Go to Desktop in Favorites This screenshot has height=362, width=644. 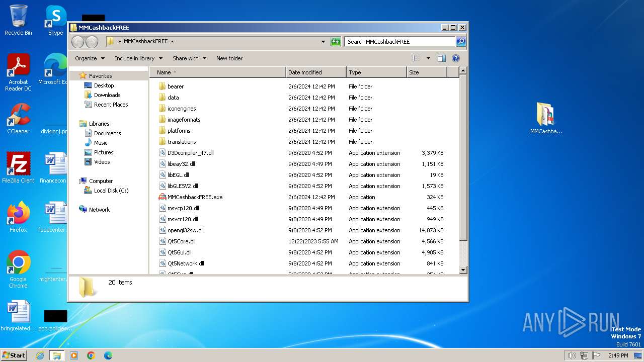pos(104,85)
